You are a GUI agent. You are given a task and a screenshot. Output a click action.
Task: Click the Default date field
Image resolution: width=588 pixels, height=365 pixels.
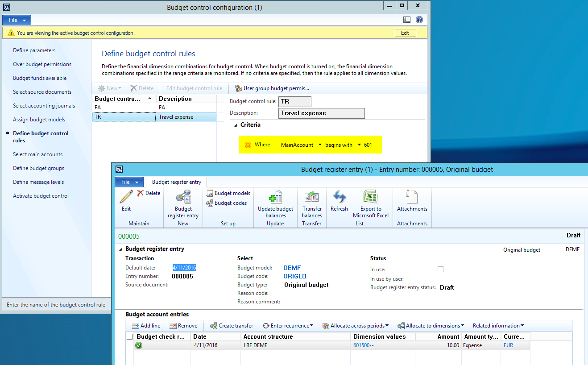(x=184, y=268)
